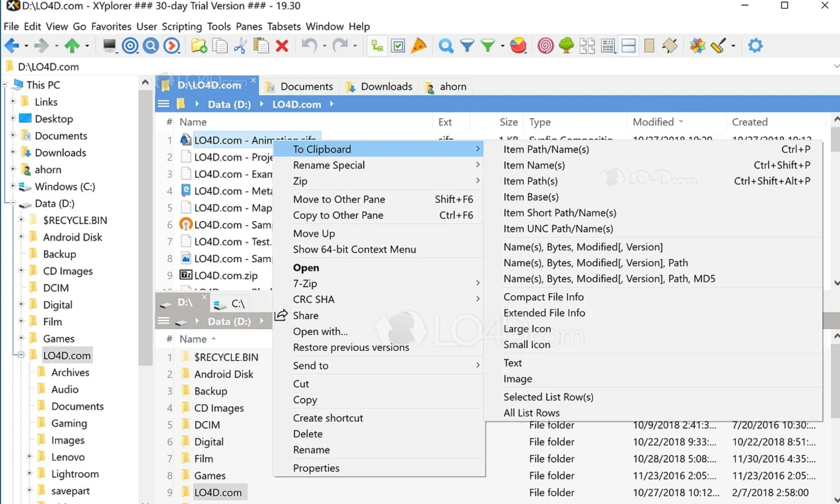Open dropdown arrow beside Up button
This screenshot has height=504, width=840.
click(x=87, y=46)
